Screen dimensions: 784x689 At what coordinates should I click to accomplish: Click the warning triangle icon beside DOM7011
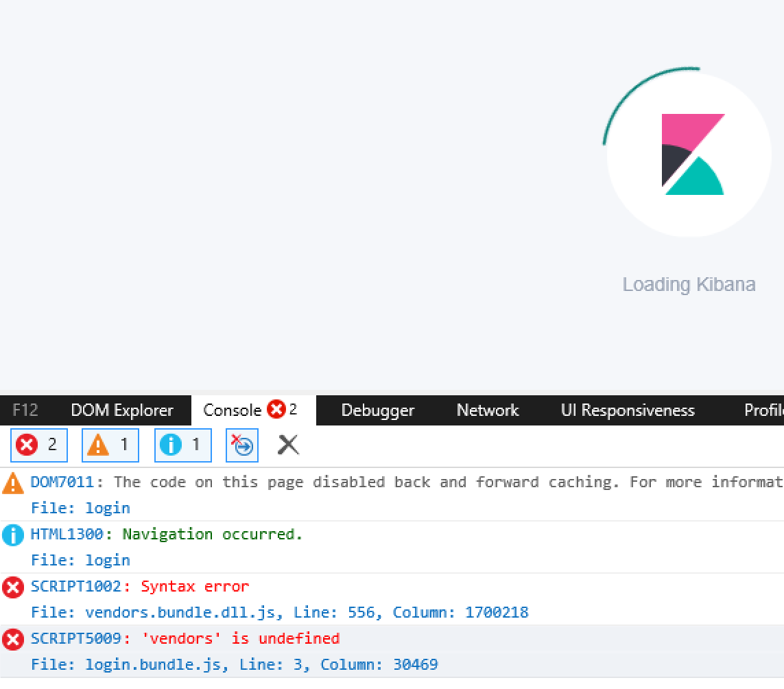[13, 483]
